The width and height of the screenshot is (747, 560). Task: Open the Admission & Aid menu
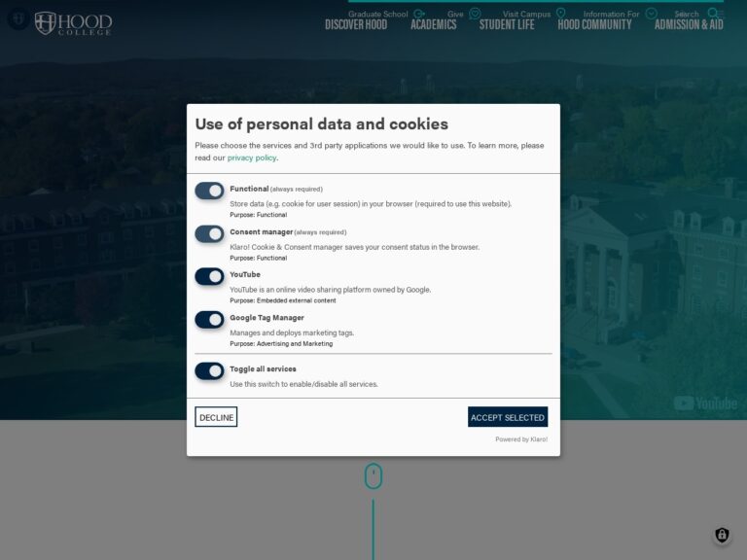pos(689,24)
